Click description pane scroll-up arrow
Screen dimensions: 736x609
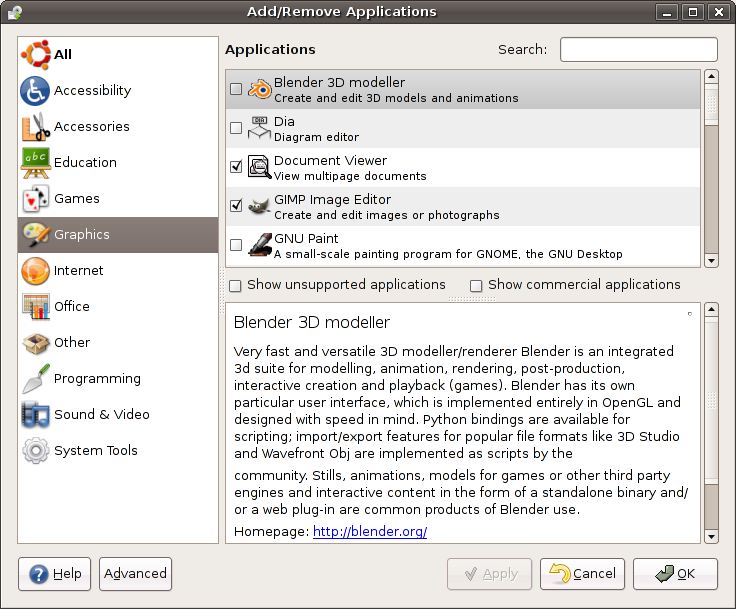click(712, 309)
